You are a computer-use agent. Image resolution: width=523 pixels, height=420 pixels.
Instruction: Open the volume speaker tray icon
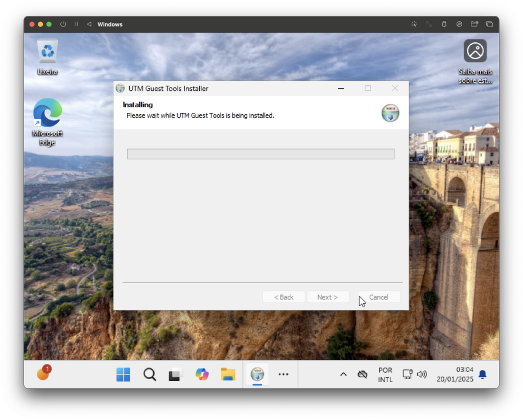pyautogui.click(x=422, y=375)
